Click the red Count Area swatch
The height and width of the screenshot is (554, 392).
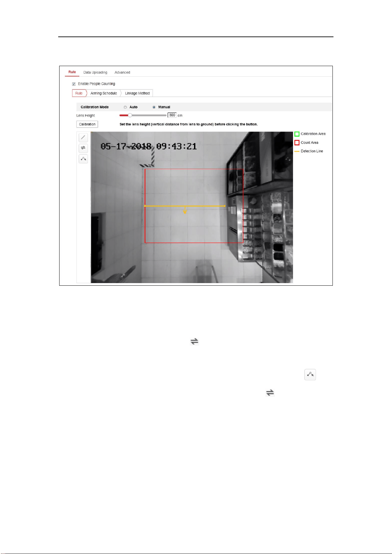(297, 143)
